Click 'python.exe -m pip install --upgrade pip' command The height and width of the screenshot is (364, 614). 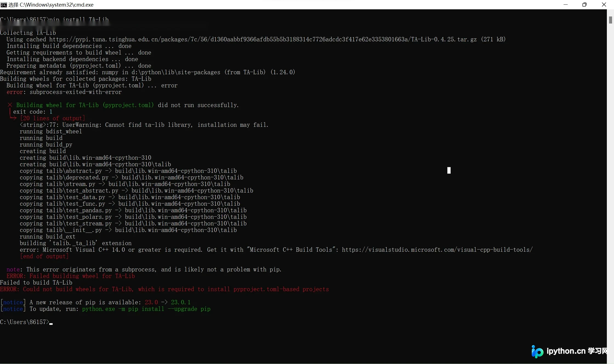[146, 309]
